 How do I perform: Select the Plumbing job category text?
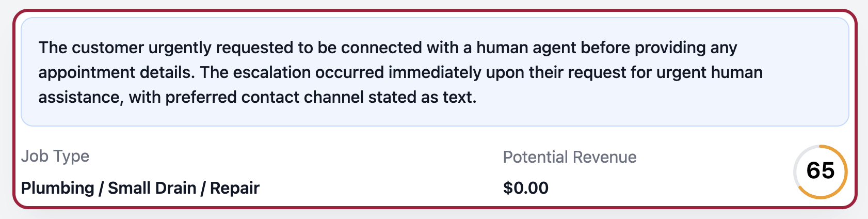click(57, 187)
